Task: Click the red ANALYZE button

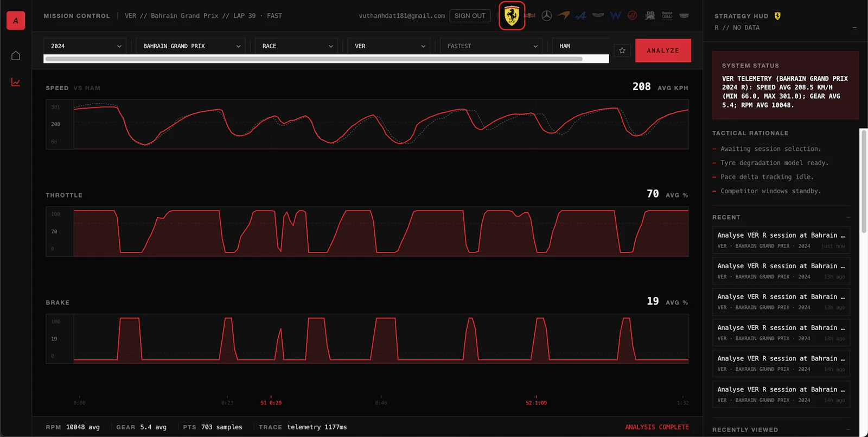Action: (663, 50)
